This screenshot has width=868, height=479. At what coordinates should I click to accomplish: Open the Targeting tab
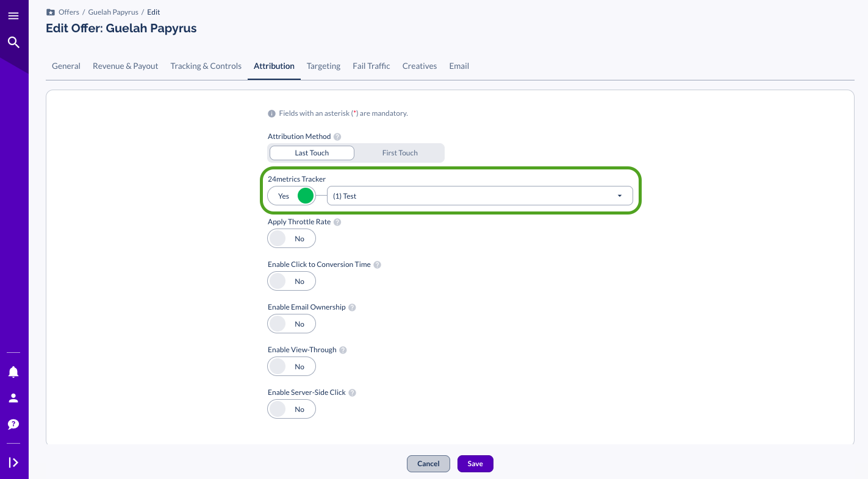(x=323, y=66)
